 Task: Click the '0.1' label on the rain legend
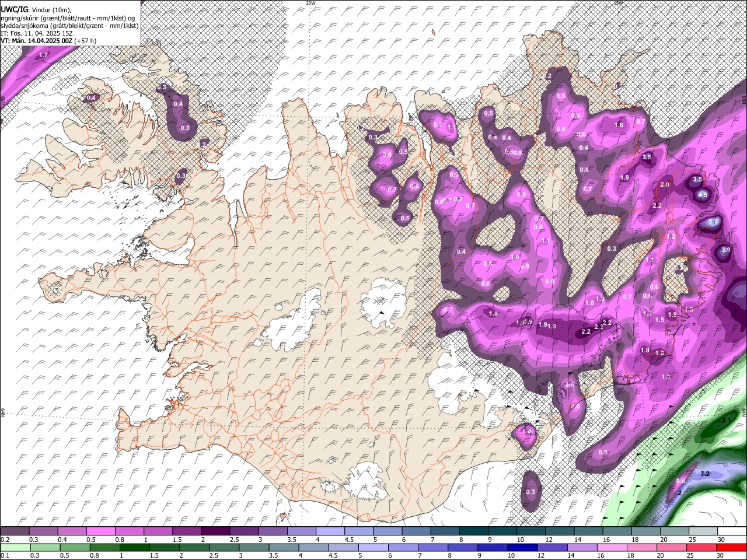click(x=5, y=556)
